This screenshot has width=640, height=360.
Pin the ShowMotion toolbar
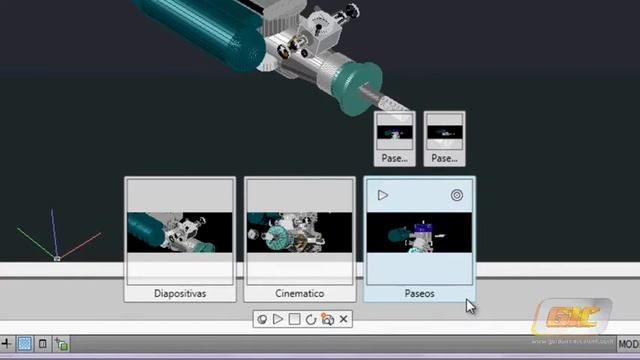(x=262, y=319)
